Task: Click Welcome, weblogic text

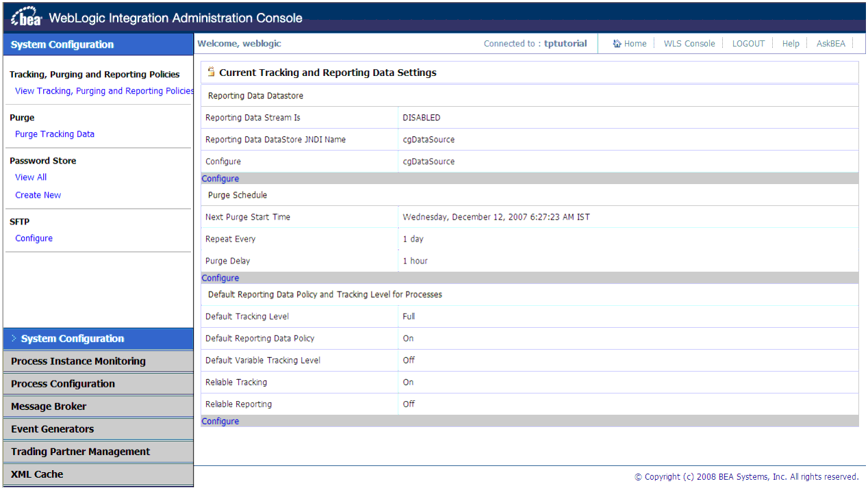Action: tap(240, 43)
